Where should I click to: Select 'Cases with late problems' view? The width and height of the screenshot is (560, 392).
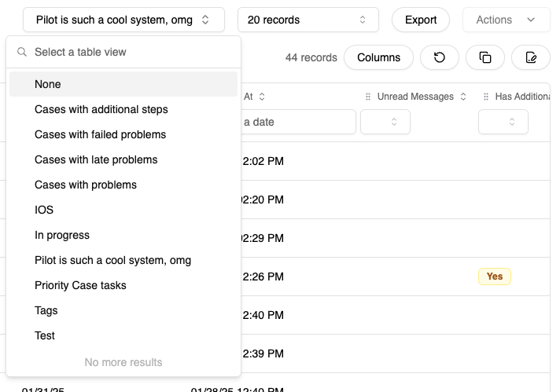pos(123,159)
